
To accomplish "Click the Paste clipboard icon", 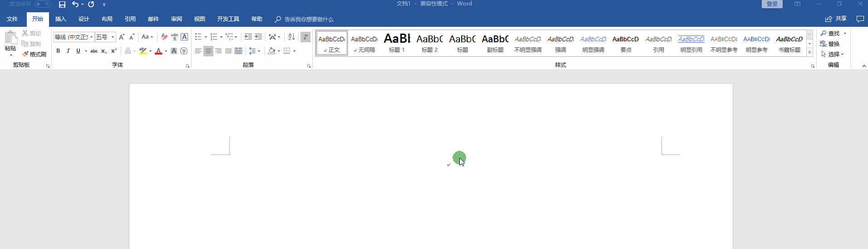I will coord(10,38).
